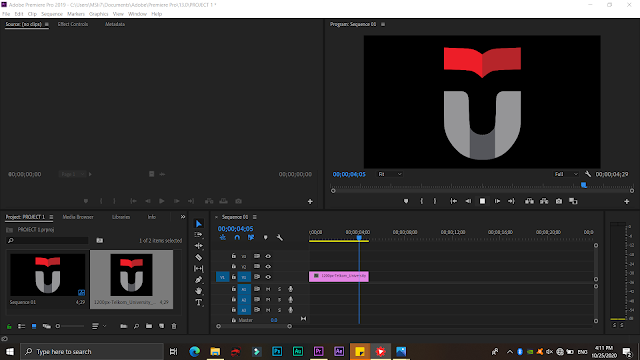Image resolution: width=640 pixels, height=360 pixels.
Task: Select the pink Telkom University clip in timeline
Action: tap(339, 276)
